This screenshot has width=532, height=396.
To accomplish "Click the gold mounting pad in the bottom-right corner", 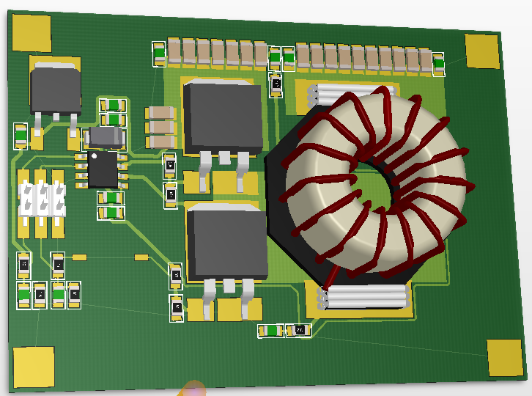I will pyautogui.click(x=505, y=358).
